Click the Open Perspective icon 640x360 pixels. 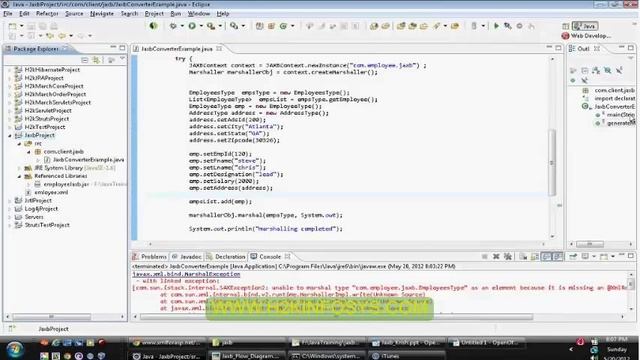click(x=565, y=26)
